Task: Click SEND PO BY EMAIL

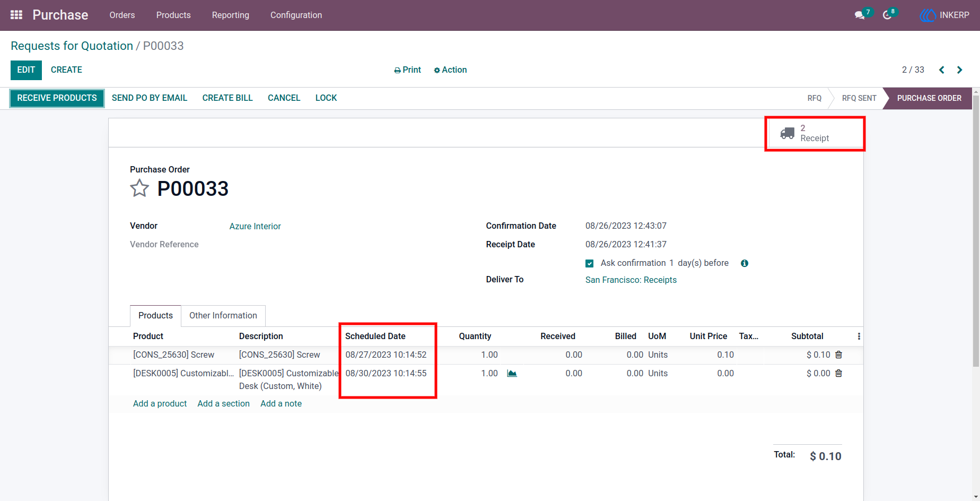Action: [x=150, y=98]
